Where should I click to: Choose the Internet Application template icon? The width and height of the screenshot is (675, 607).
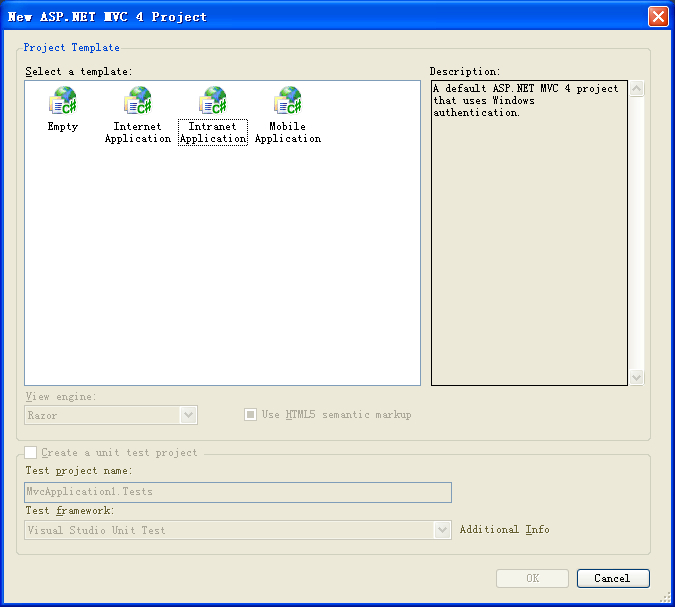click(138, 100)
